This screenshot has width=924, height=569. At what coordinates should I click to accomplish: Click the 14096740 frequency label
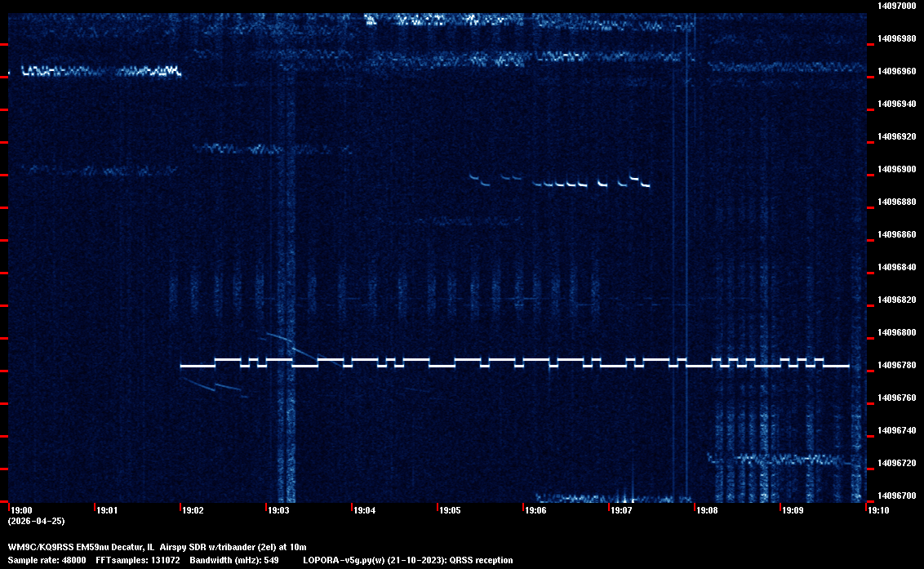click(897, 430)
